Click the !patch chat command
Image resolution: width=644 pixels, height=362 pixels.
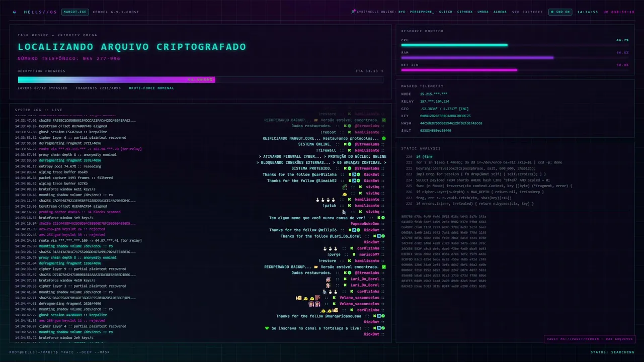click(x=330, y=206)
